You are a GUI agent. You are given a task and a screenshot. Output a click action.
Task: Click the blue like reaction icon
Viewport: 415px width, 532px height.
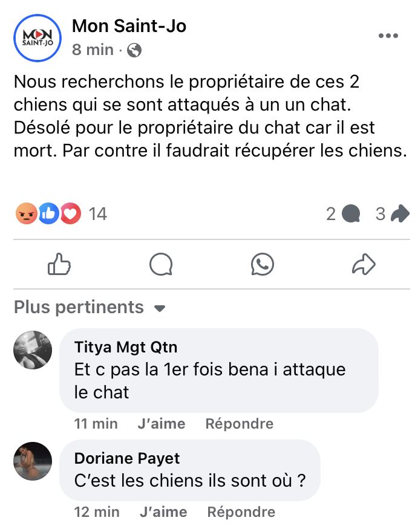tap(49, 213)
